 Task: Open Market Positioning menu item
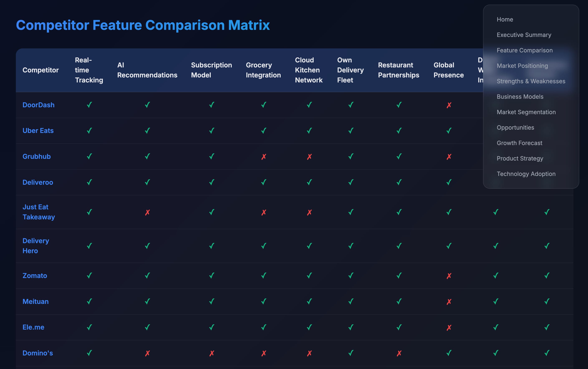522,66
